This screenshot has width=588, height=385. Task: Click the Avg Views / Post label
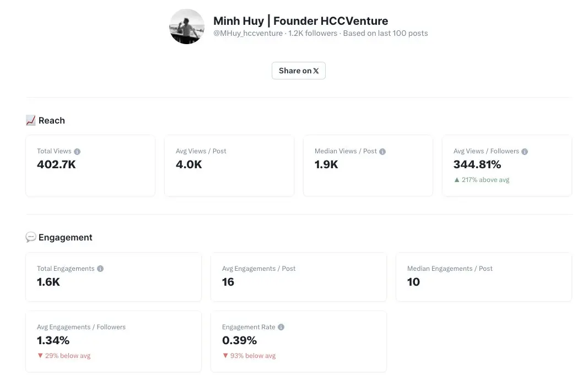click(201, 151)
